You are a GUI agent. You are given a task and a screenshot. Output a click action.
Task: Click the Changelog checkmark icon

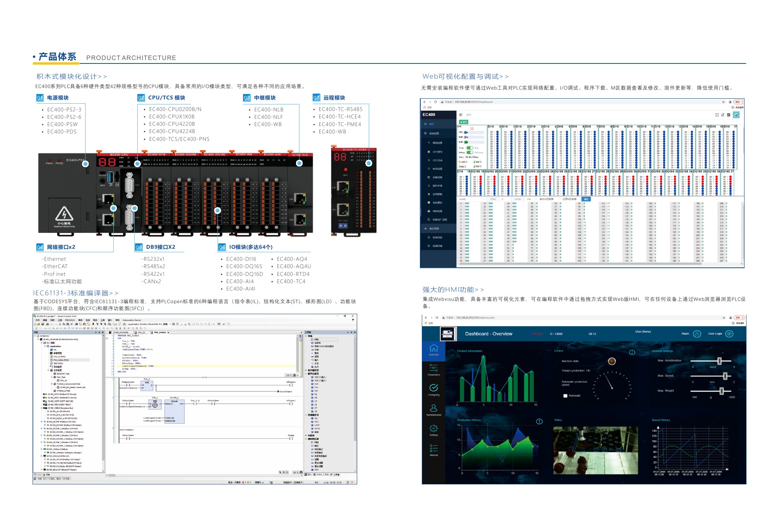click(x=433, y=388)
